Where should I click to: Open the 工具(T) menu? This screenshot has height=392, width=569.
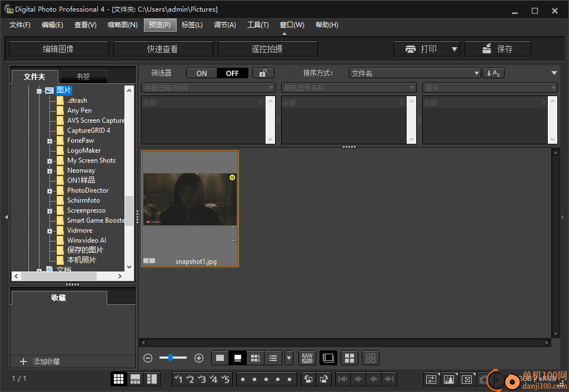pyautogui.click(x=258, y=25)
